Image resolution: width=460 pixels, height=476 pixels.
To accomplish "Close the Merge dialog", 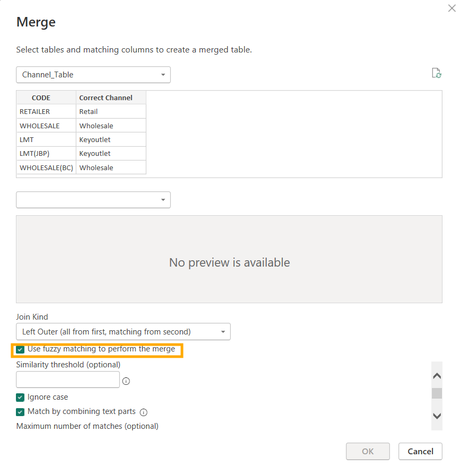I will (452, 8).
